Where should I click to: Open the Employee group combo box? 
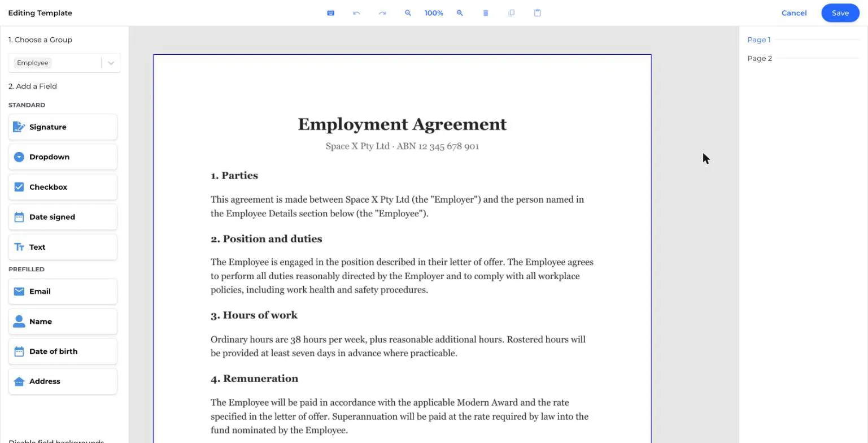coord(64,63)
